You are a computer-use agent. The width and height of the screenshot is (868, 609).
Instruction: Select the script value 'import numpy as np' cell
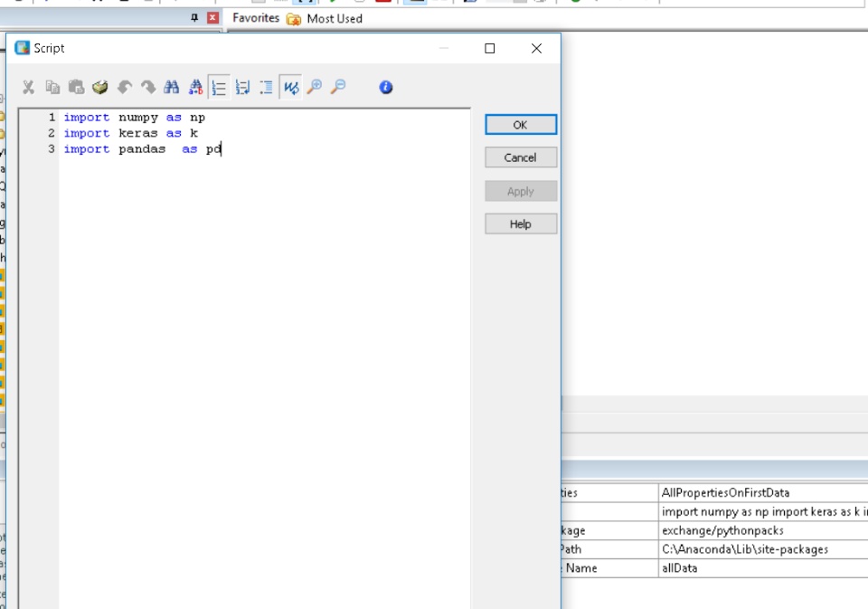click(x=763, y=511)
